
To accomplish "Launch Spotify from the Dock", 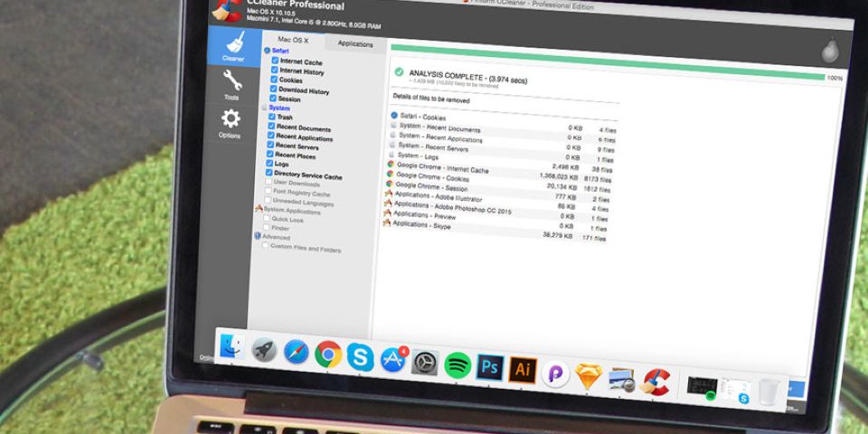I will (x=458, y=365).
